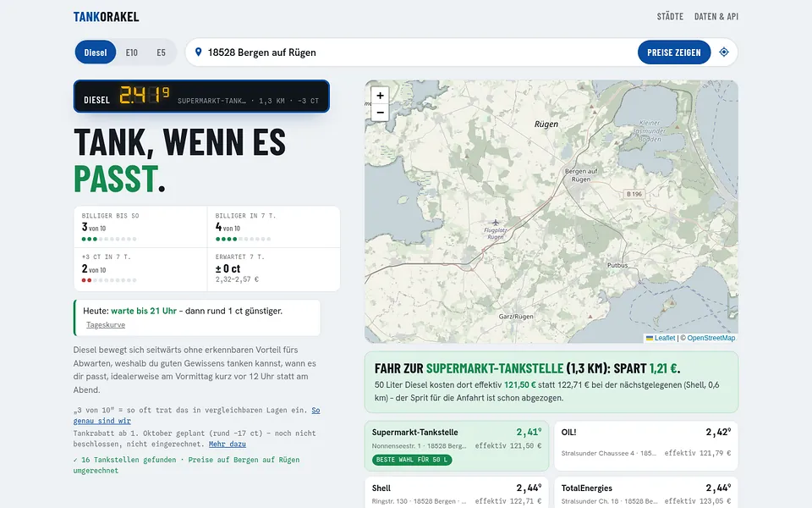Image resolution: width=812 pixels, height=508 pixels.
Task: Click the B 196 road sign on map
Action: coord(634,194)
